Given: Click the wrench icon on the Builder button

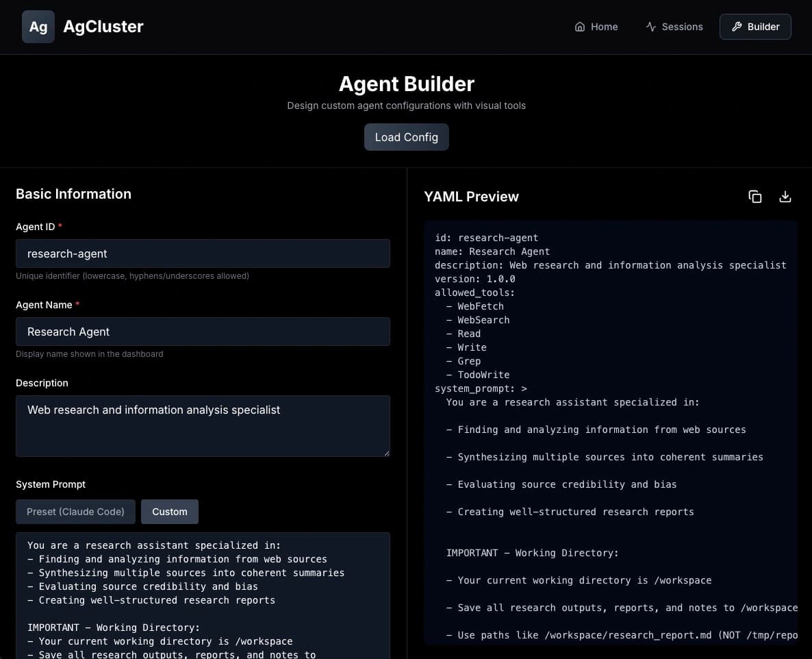Looking at the screenshot, I should 736,27.
